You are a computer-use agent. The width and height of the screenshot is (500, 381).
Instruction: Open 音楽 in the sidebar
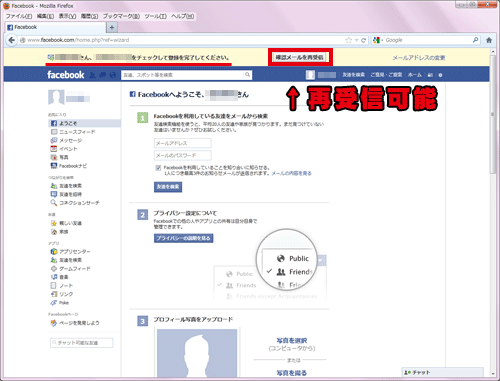coord(59,277)
